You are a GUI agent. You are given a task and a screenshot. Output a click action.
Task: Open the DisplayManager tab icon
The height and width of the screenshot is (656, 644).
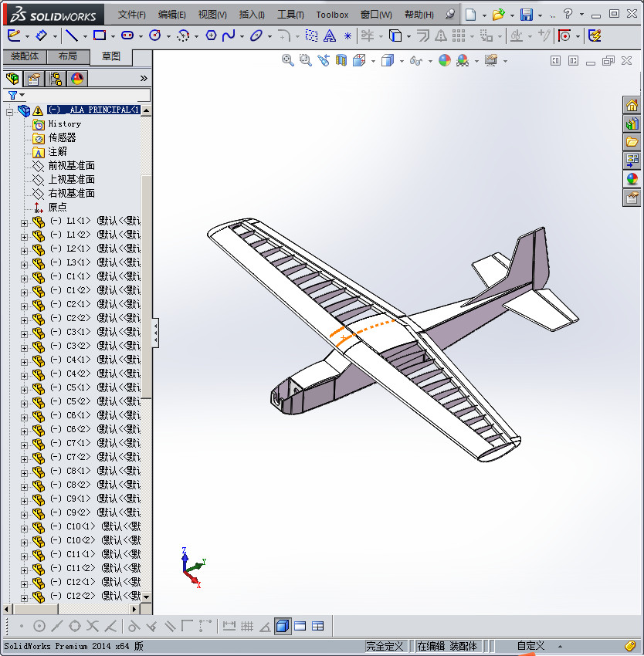click(77, 78)
